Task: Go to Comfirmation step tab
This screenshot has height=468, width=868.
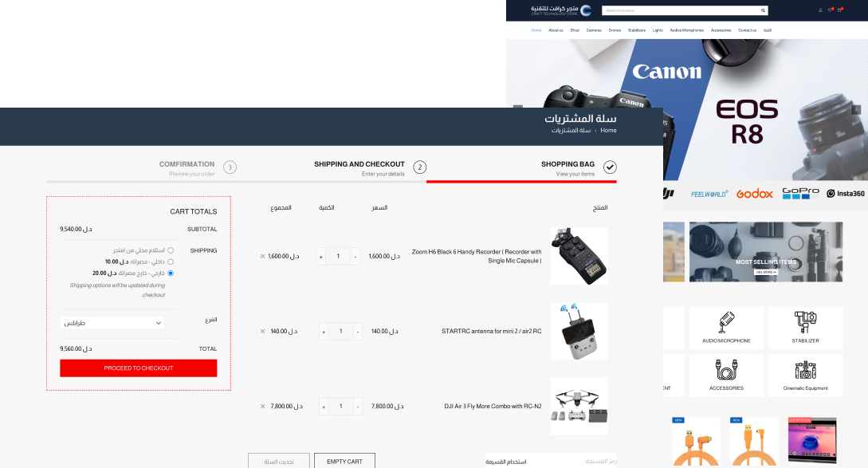Action: (x=187, y=168)
